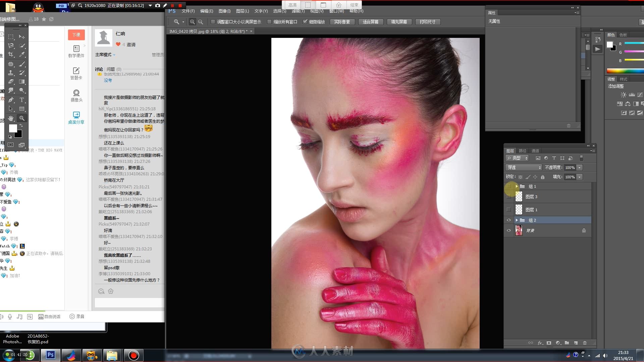
Task: Open the Actions panel play icon
Action: 598,49
